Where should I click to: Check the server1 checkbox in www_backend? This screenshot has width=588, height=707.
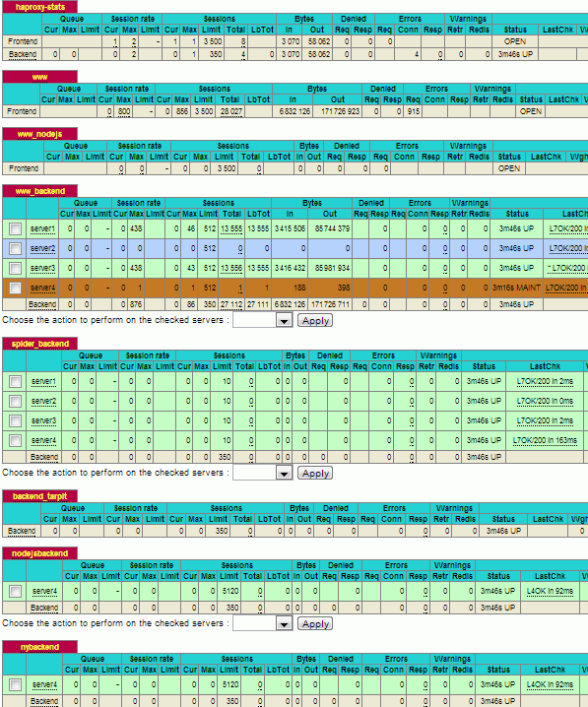15,229
